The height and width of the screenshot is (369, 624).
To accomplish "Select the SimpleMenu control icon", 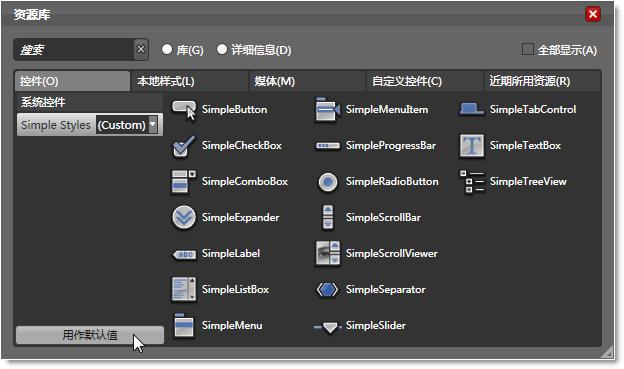I will (183, 325).
